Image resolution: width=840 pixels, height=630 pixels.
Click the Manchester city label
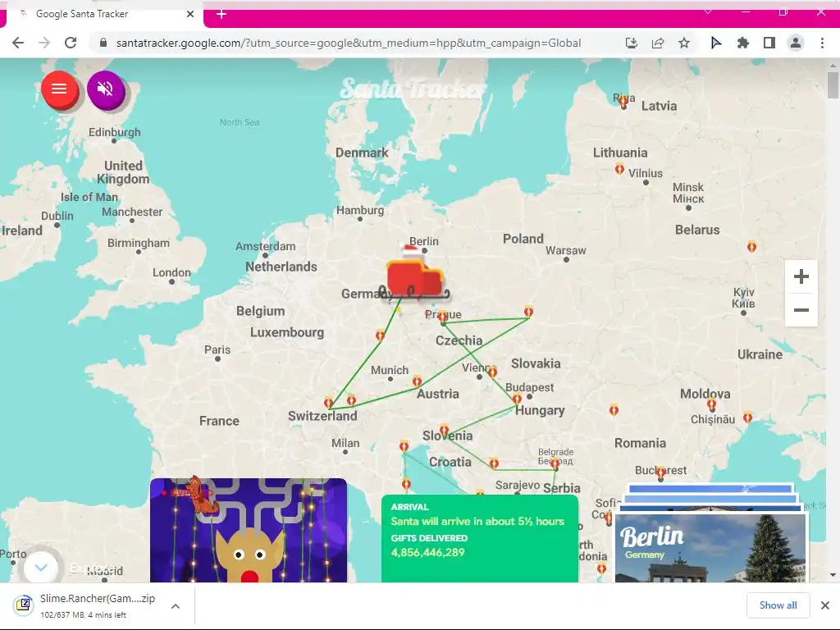pos(132,212)
